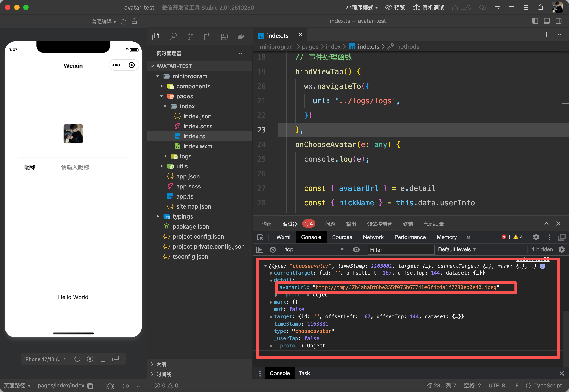Open the console settings gear
The width and height of the screenshot is (569, 392).
561,249
